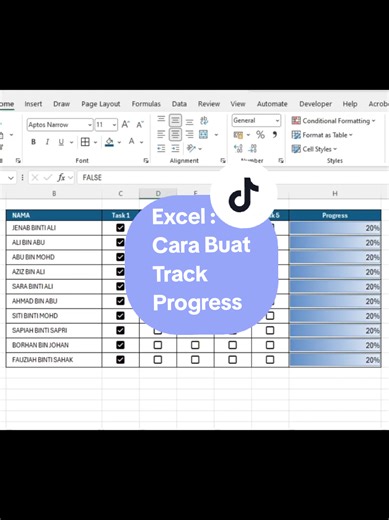Decrease font size with smaller A
389x520 pixels.
click(140, 125)
